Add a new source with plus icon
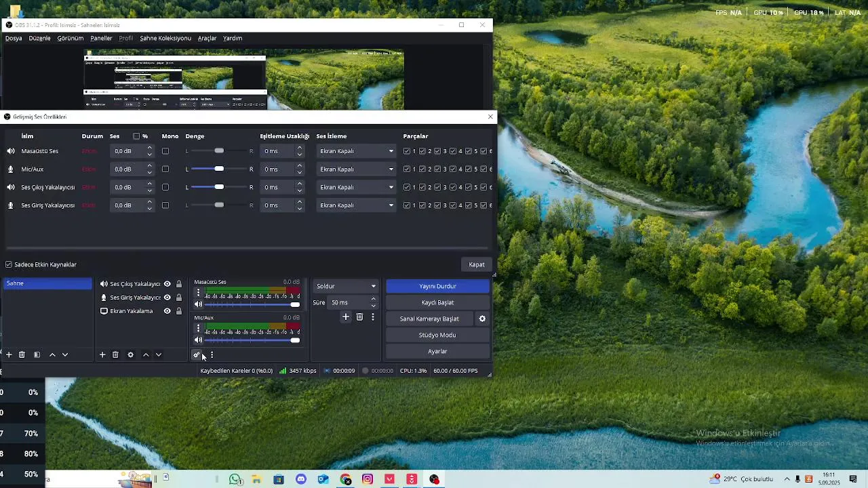 (102, 354)
